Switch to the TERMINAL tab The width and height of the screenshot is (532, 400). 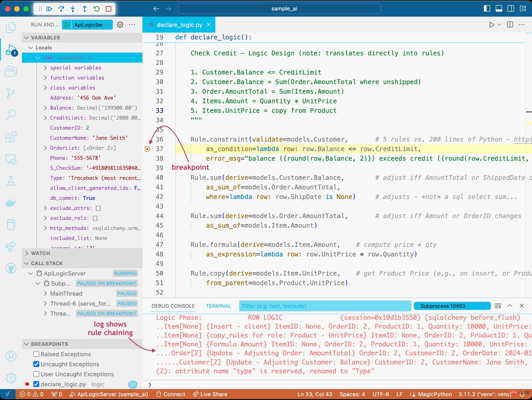[x=218, y=305]
